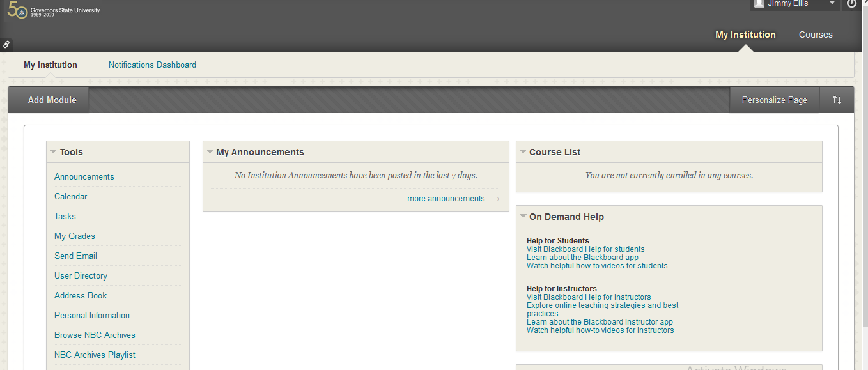Open Browse NBC Archives link

[95, 335]
